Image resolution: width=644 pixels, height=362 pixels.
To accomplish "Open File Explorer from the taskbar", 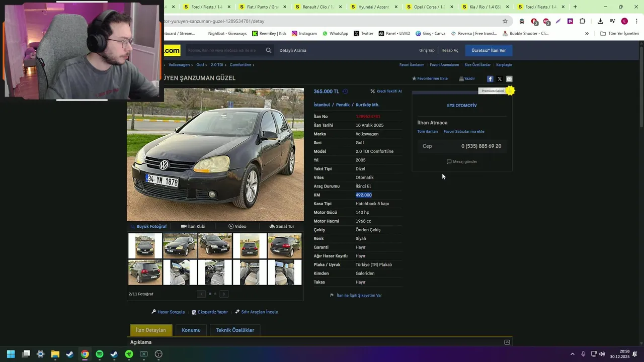I will [55, 354].
